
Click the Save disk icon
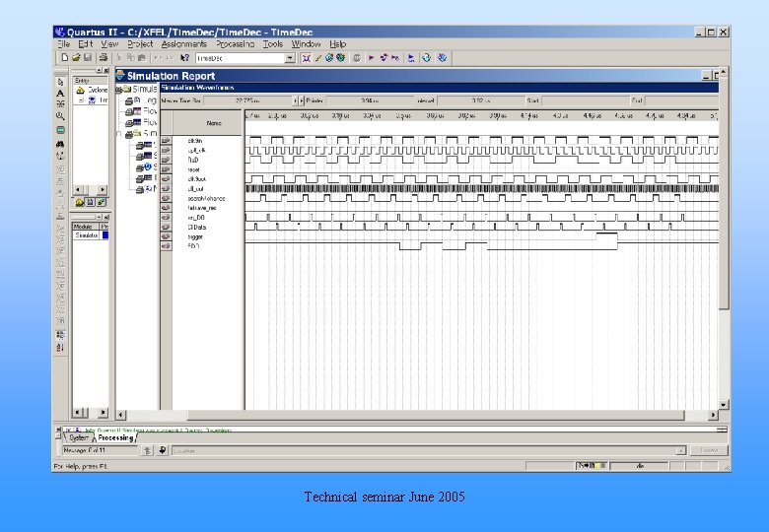click(x=88, y=58)
